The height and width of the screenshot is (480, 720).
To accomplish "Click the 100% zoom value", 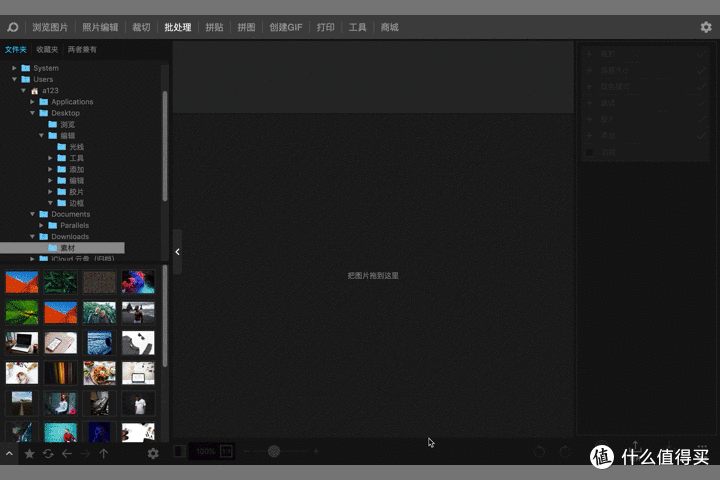I will [205, 452].
